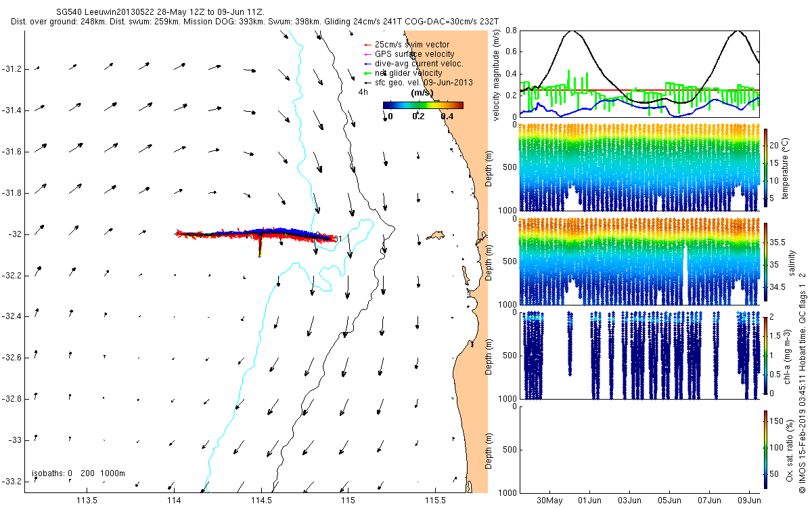
Task: Click the '115' longitude tick label
Action: (x=348, y=501)
